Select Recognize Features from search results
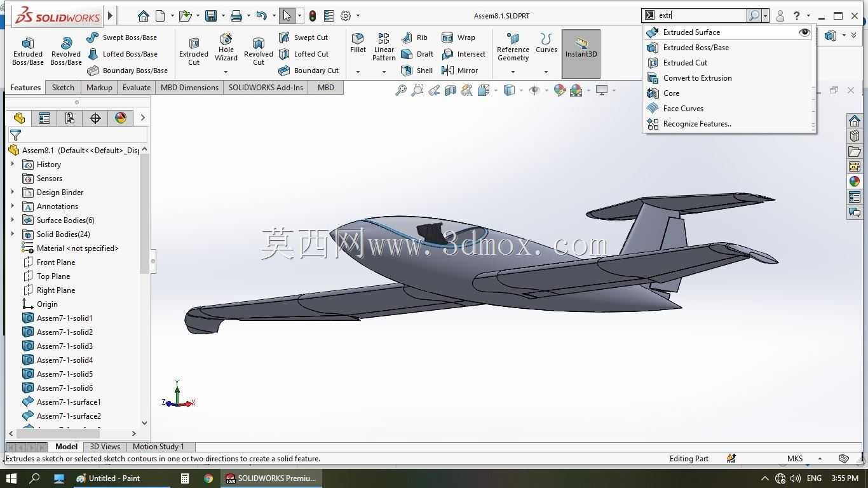The image size is (868, 488). [x=728, y=124]
